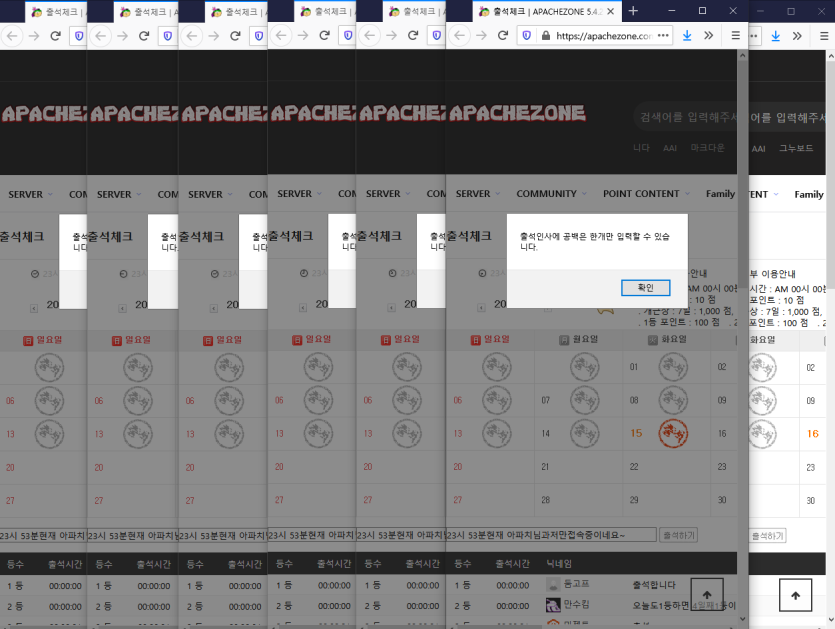Click the 출석하기 button in the right background window
This screenshot has height=629, width=835.
tap(767, 536)
